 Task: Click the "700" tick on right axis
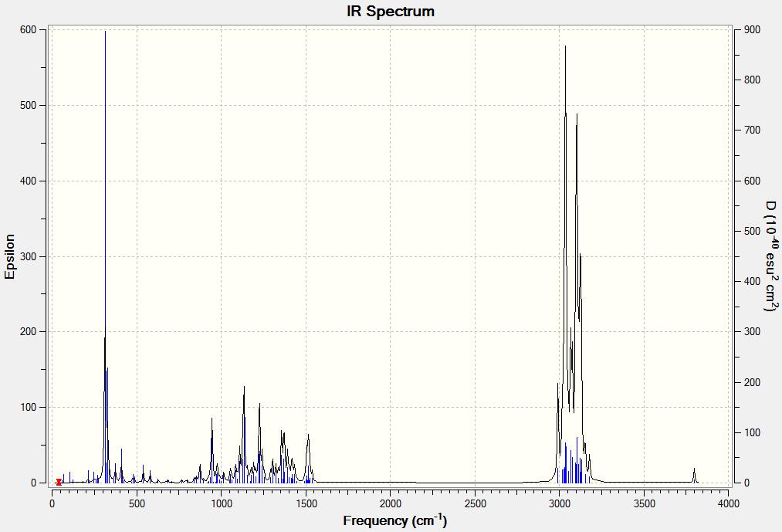(753, 130)
